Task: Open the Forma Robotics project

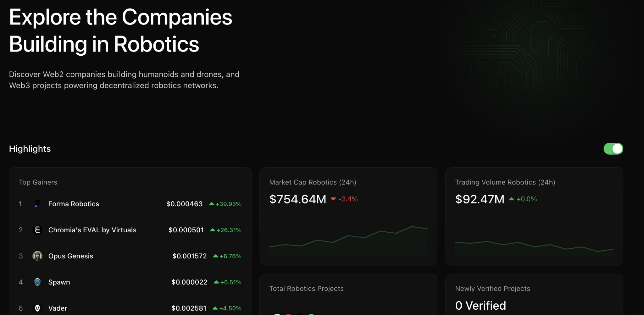Action: tap(74, 204)
